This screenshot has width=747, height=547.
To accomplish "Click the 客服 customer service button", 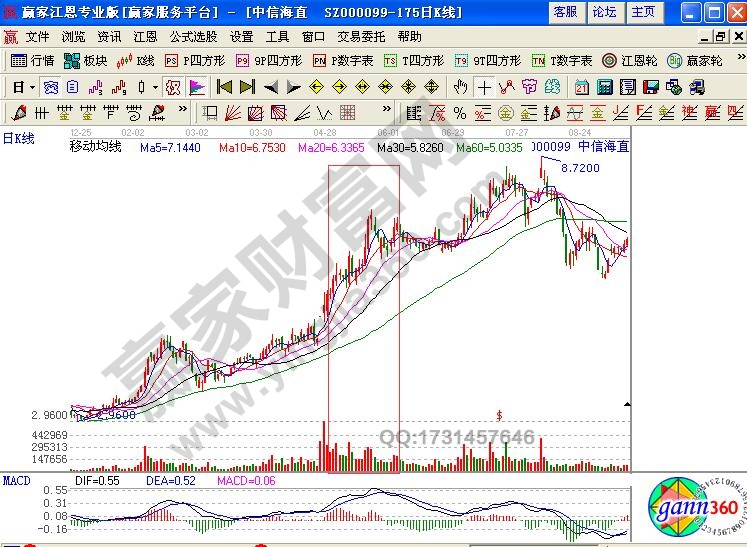I will pyautogui.click(x=565, y=12).
